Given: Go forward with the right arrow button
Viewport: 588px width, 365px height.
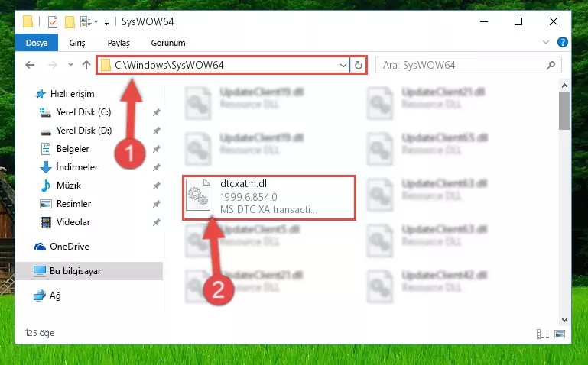Looking at the screenshot, I should click(53, 65).
